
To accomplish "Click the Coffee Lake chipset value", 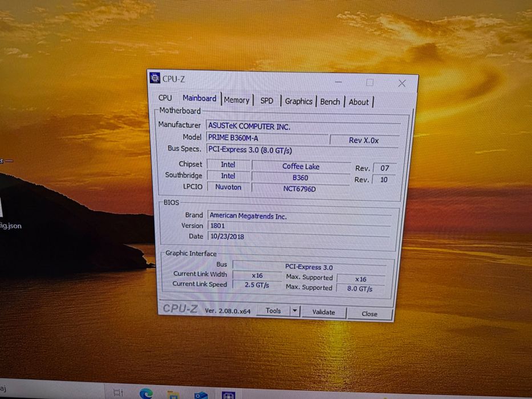I will click(301, 166).
